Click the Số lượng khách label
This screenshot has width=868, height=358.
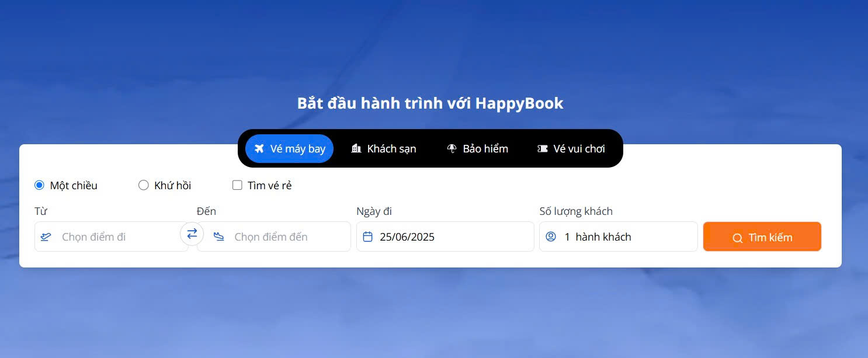tap(576, 211)
